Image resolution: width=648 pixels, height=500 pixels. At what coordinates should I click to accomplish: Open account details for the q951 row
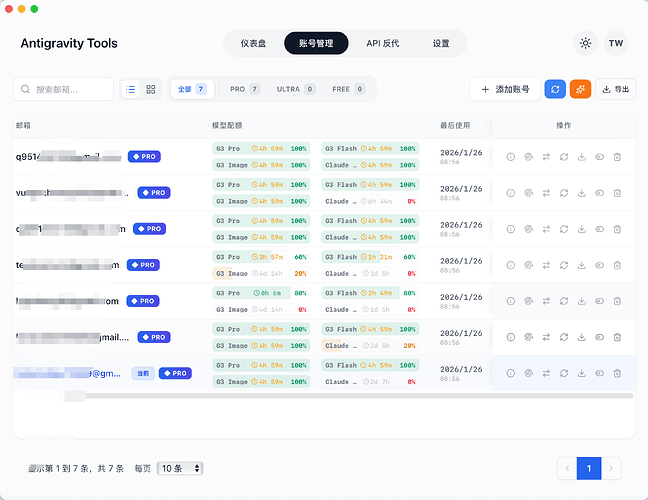(x=511, y=157)
